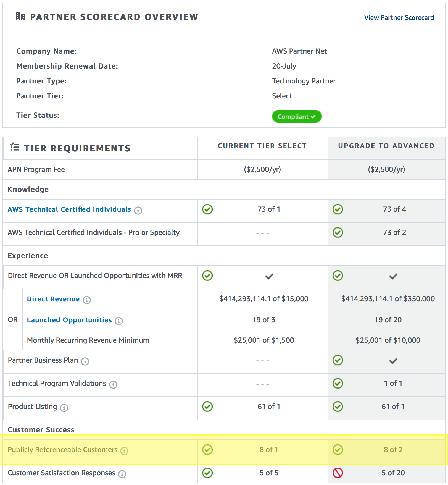The image size is (448, 485).
Task: Open the Launched Opportunities link
Action: (69, 320)
